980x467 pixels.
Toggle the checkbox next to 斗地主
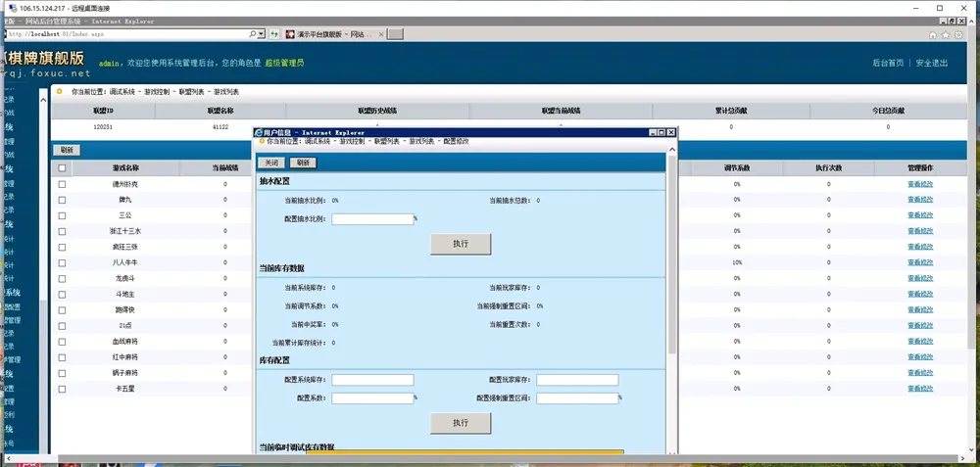coord(63,294)
